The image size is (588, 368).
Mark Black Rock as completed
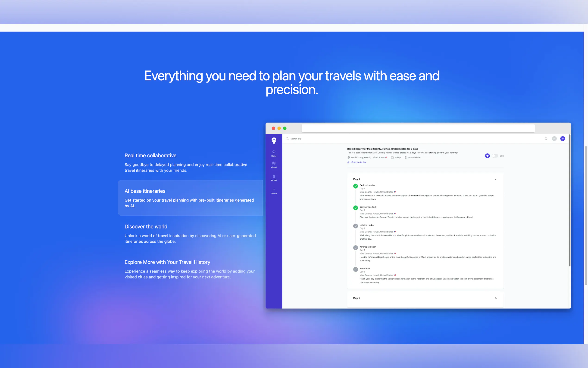355,269
